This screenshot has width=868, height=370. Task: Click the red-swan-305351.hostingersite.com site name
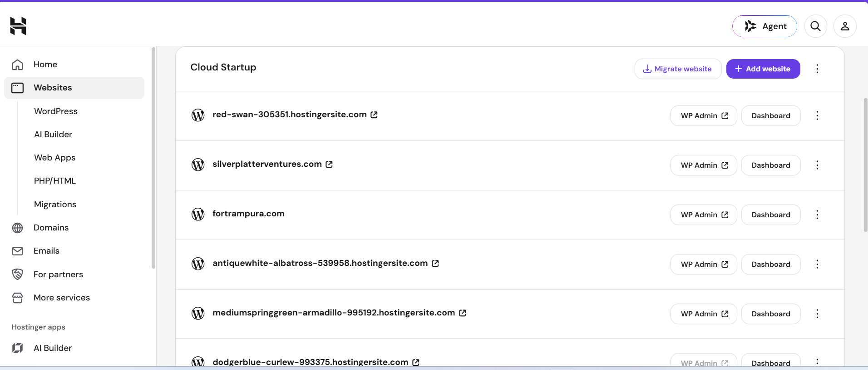point(290,115)
